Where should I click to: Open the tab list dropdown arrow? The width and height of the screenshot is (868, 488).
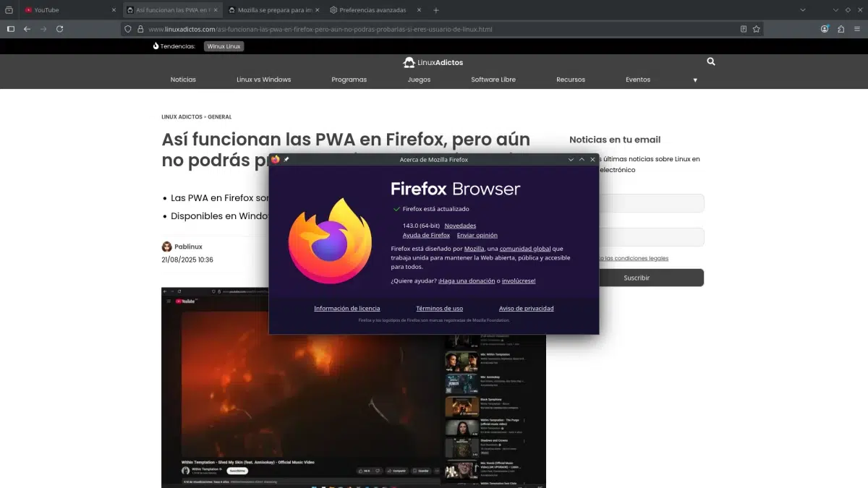(803, 10)
